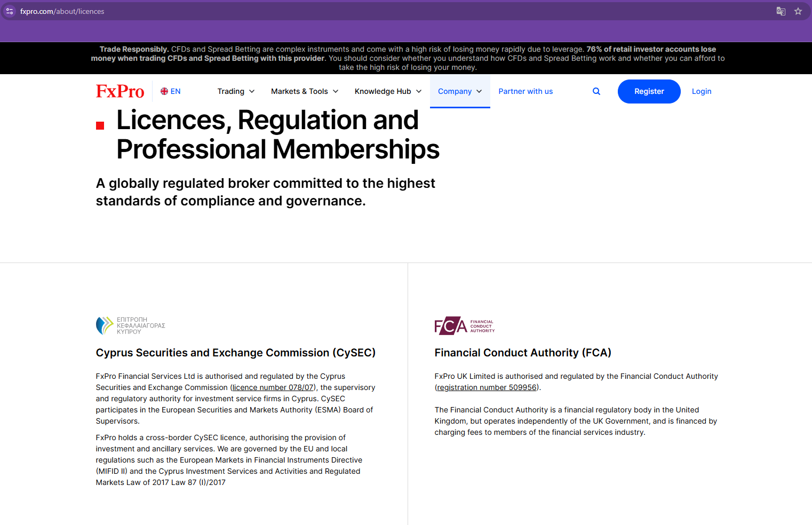Click the FxPro logo
This screenshot has width=812, height=525.
(120, 91)
